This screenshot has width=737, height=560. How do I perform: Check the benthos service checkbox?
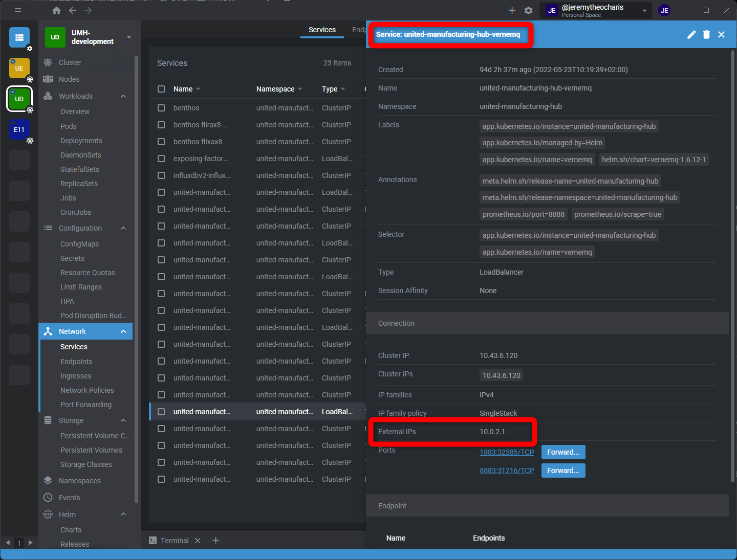(161, 108)
